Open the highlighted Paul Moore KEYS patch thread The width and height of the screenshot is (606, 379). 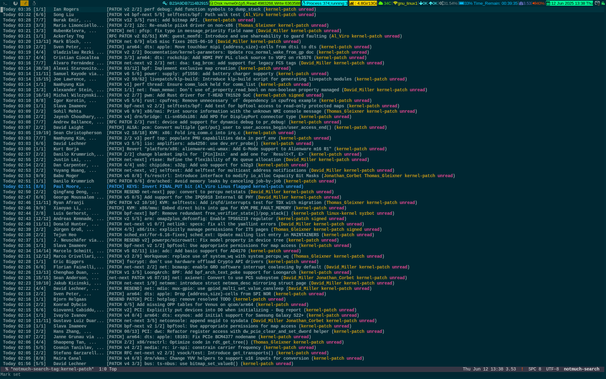point(153,186)
